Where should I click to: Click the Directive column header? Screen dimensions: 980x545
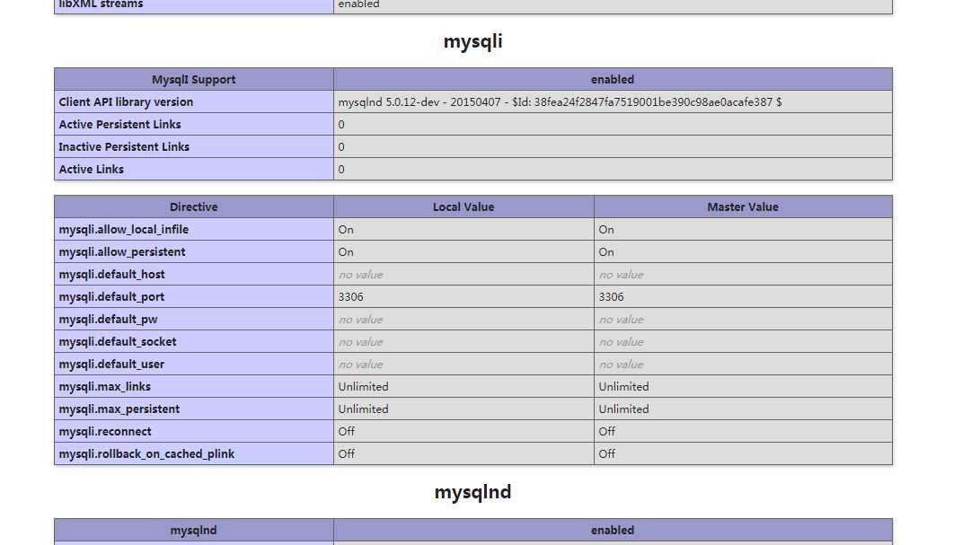tap(194, 207)
